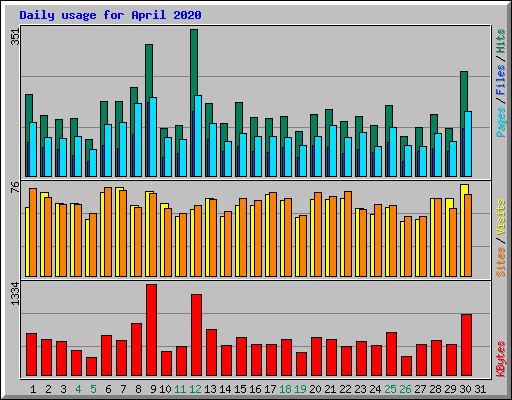Click green day label 25
This screenshot has width=512, height=400.
[390, 389]
